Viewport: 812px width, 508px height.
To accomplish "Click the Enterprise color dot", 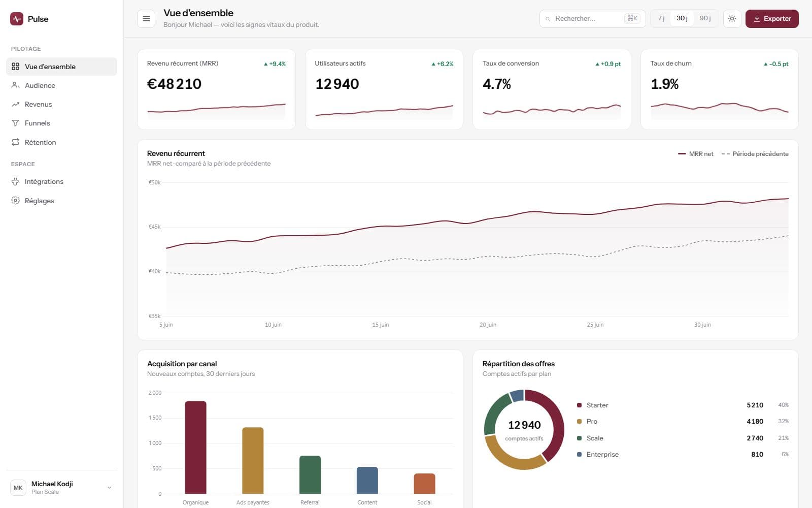I will [x=579, y=454].
